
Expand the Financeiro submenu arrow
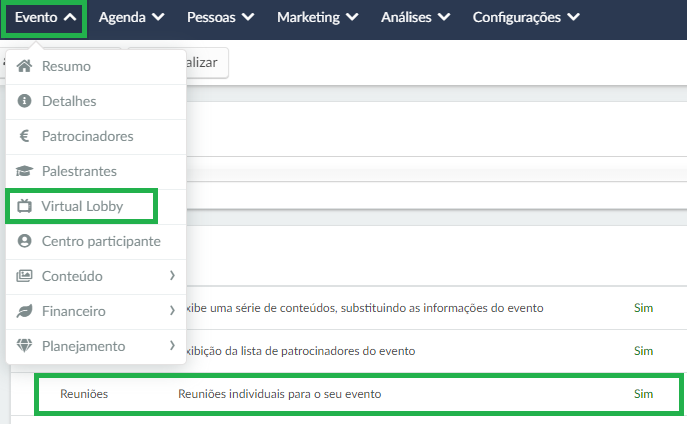pyautogui.click(x=172, y=311)
